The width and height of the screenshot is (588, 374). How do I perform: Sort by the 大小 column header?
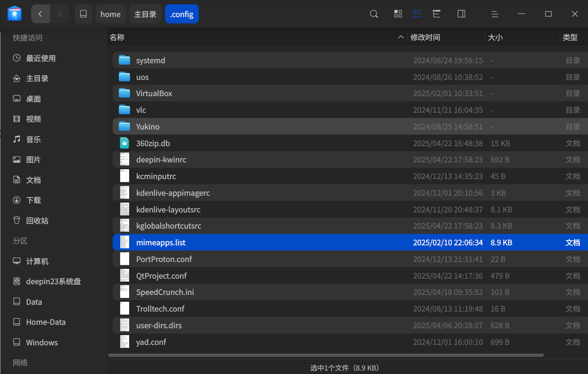coord(522,37)
